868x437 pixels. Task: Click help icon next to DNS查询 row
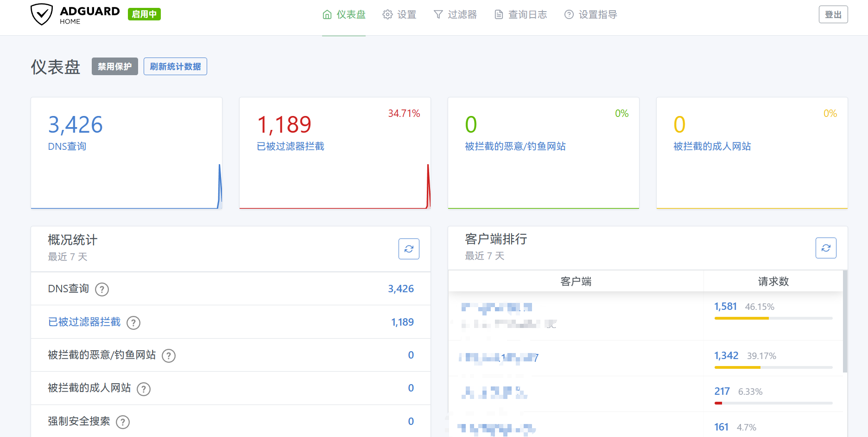point(102,289)
